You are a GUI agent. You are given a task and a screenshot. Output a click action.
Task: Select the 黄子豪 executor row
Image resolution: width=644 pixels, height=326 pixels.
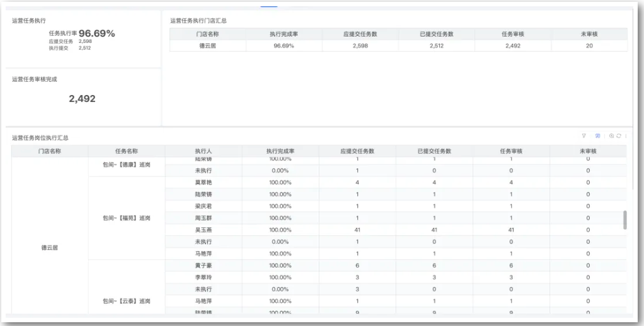(203, 266)
